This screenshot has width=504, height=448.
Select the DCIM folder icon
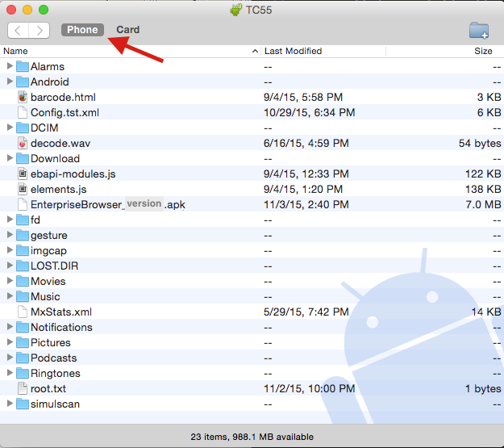pos(23,128)
